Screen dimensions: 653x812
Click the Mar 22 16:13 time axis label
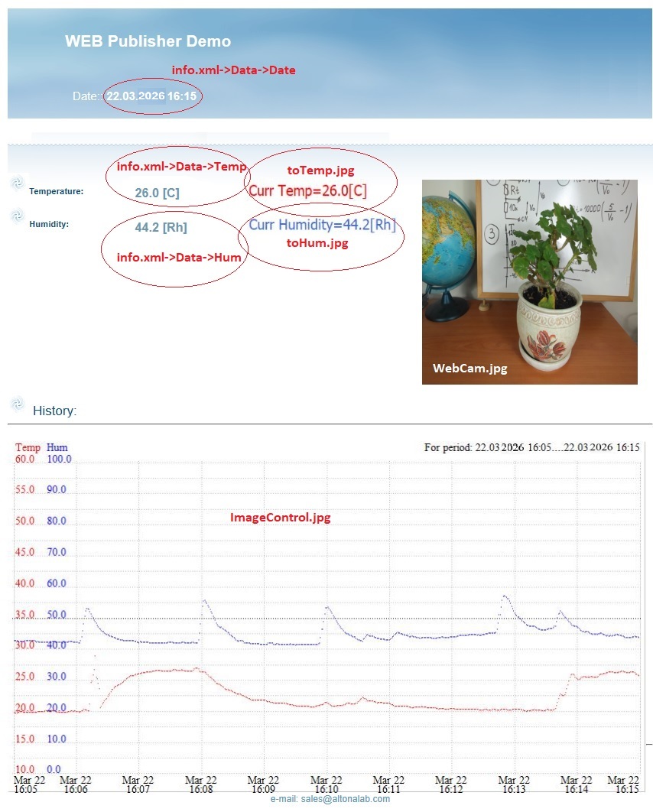(513, 784)
